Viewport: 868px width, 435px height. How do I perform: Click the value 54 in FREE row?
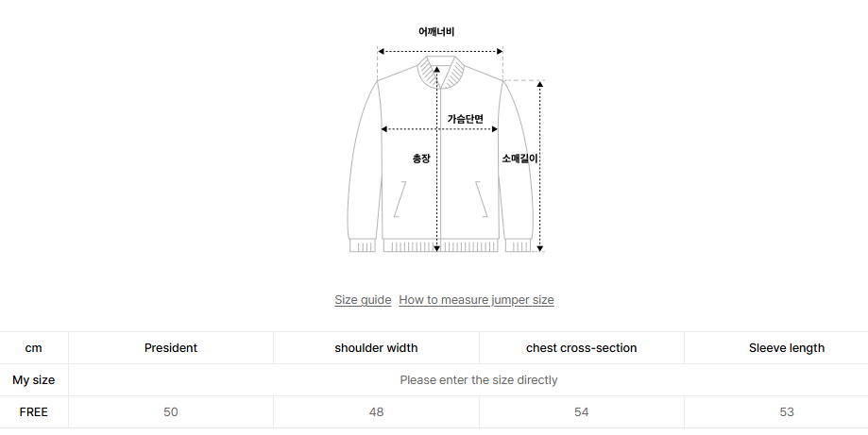pos(581,412)
